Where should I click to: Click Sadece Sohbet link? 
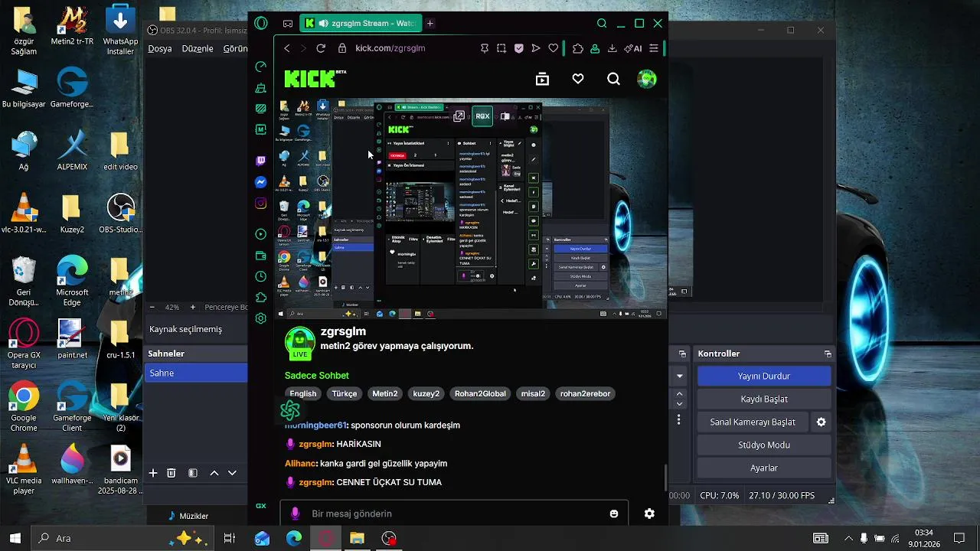(317, 375)
